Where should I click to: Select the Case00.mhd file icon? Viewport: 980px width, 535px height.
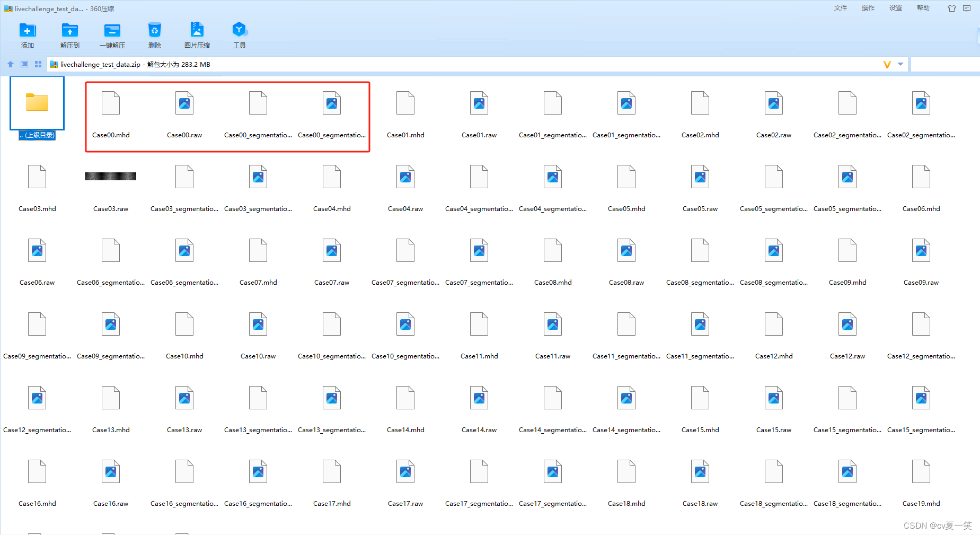tap(111, 103)
